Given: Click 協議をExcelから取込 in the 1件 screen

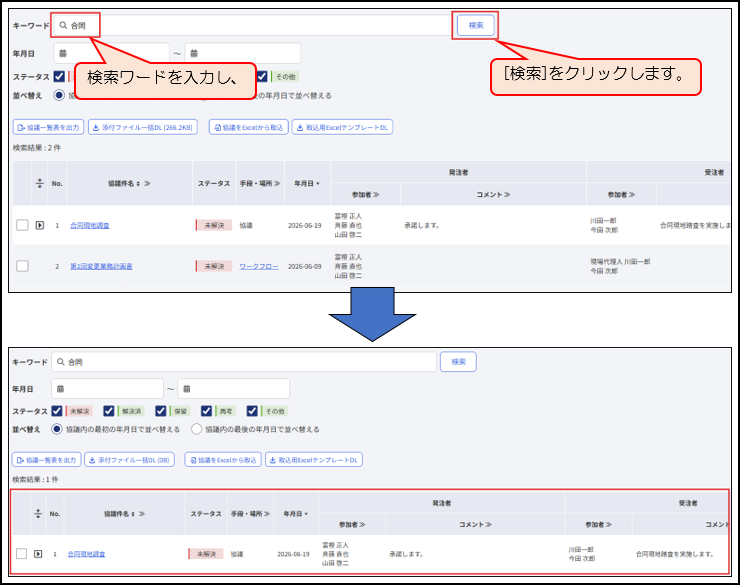Looking at the screenshot, I should click(x=223, y=460).
